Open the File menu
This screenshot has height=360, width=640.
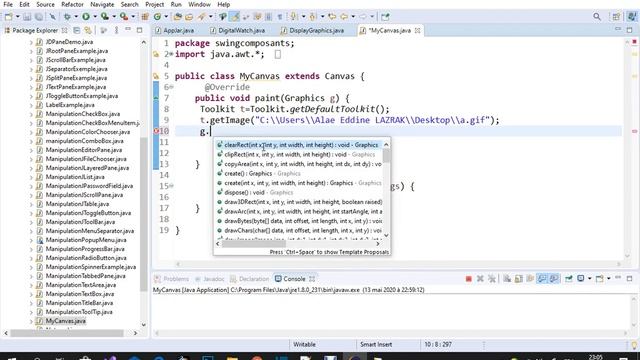(8, 4)
